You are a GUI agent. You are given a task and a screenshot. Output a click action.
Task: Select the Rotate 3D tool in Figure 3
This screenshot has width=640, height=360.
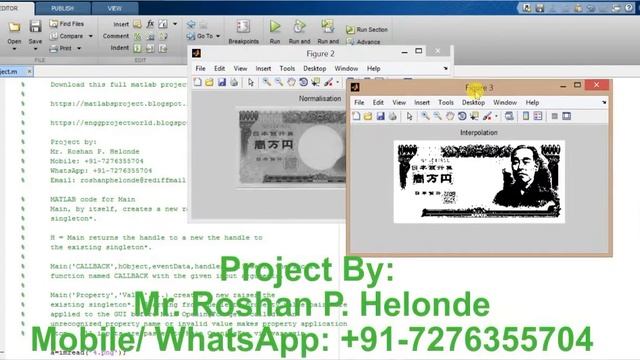pyautogui.click(x=462, y=116)
